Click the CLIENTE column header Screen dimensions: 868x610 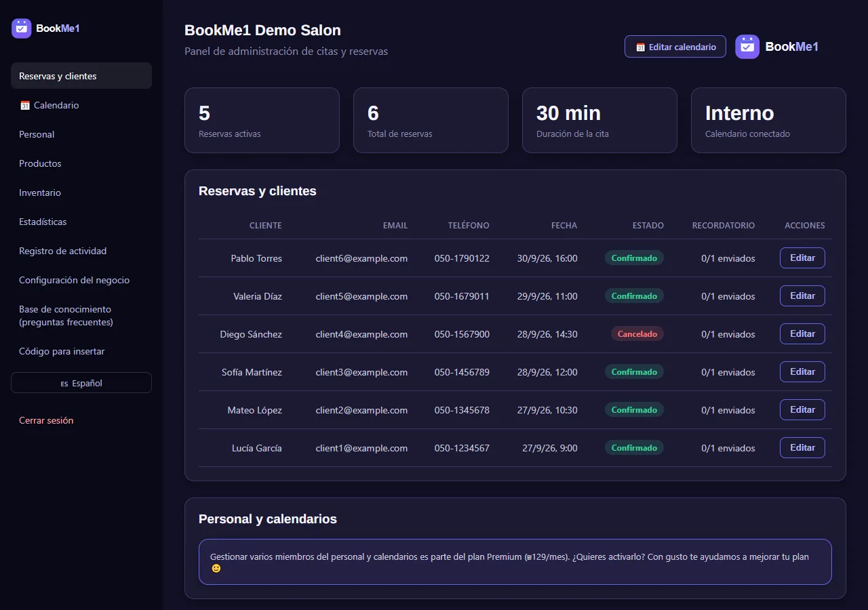(x=266, y=226)
